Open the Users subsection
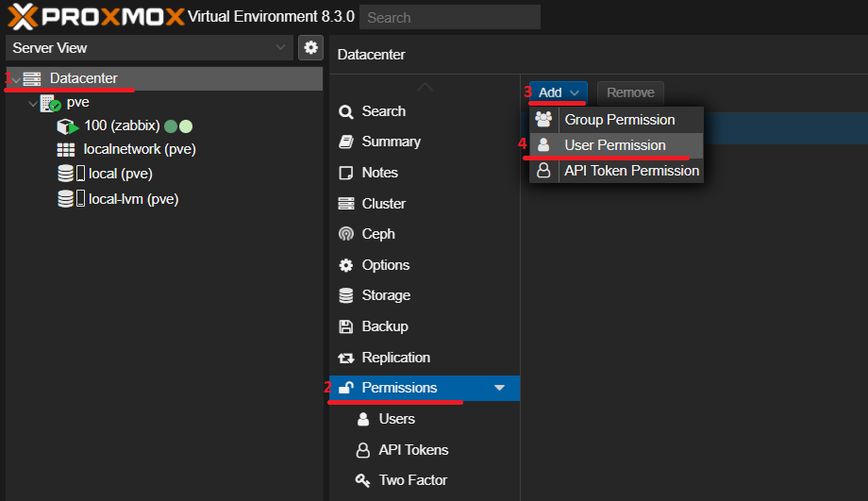868x501 pixels. [x=425, y=419]
